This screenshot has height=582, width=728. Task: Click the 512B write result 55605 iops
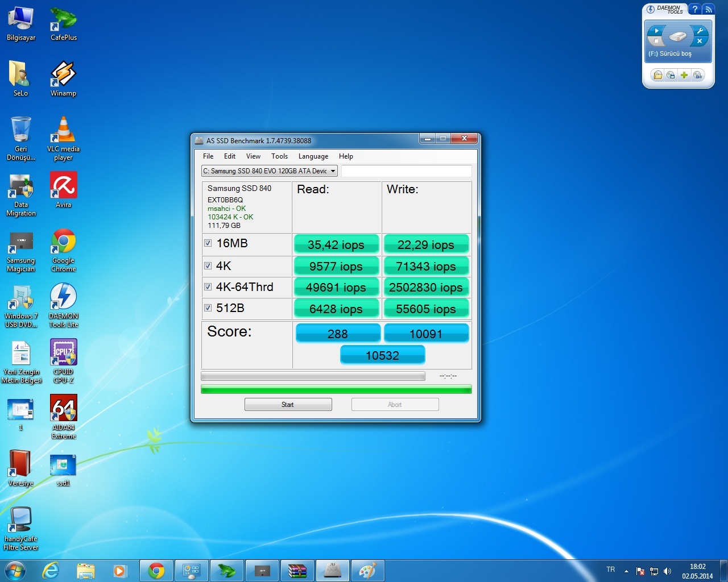[x=426, y=309]
